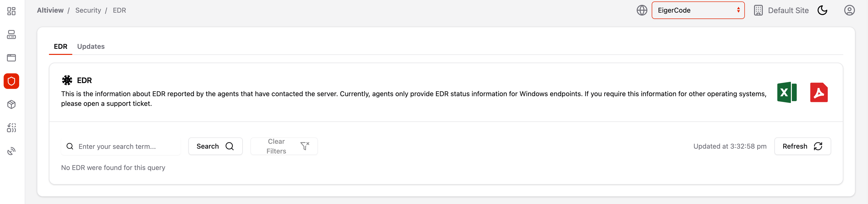Open the EigerCode organization dropdown
This screenshot has width=868, height=204.
[x=698, y=10]
